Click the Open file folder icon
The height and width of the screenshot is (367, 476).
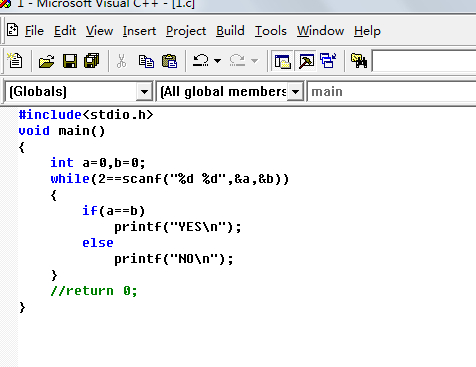pyautogui.click(x=46, y=61)
